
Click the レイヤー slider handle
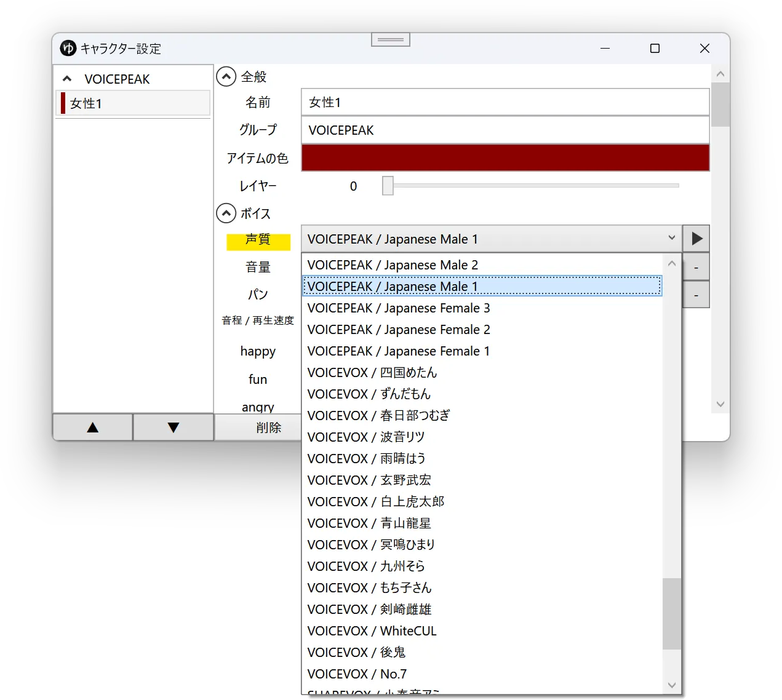pyautogui.click(x=388, y=186)
